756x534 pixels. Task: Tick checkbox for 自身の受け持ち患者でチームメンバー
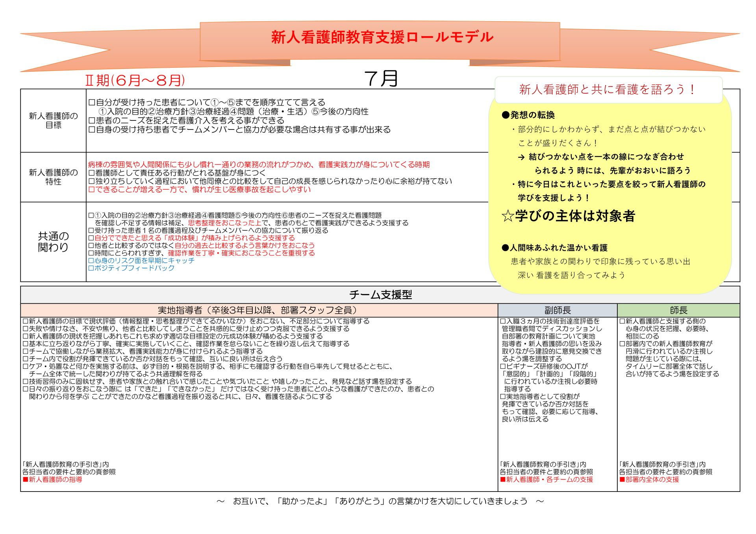pos(92,130)
